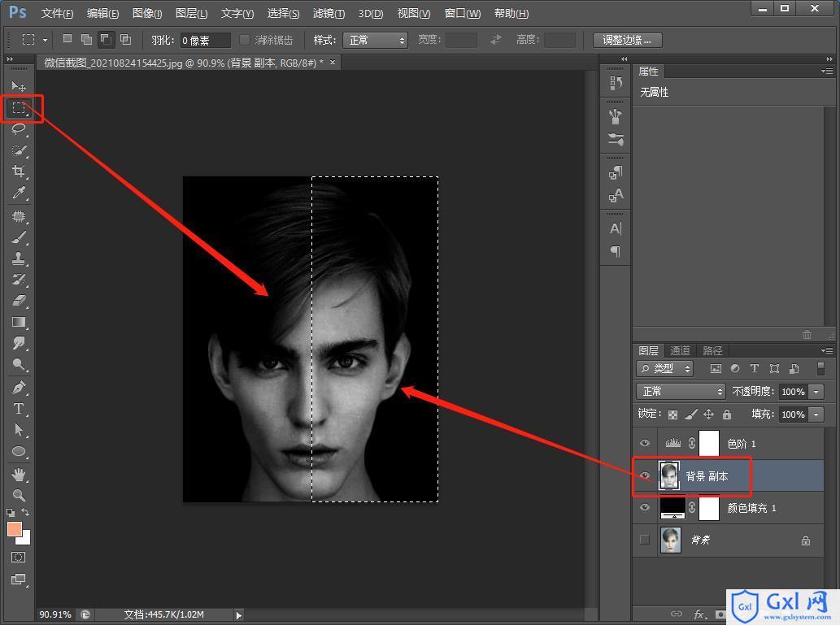This screenshot has height=625, width=840.
Task: Change screen mode icon in toolbar
Action: coord(18,579)
